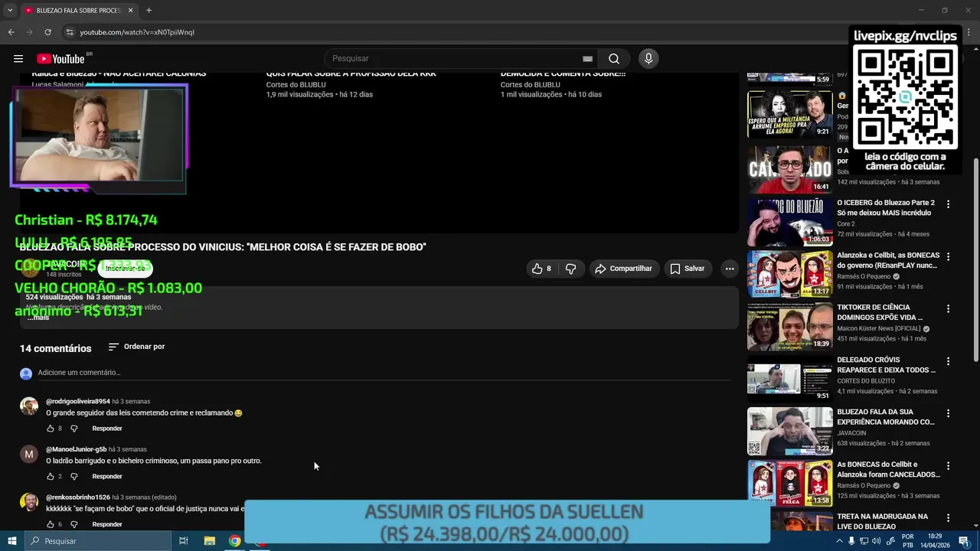Dislike the video
Screen dimensions: 980x551
(570, 269)
